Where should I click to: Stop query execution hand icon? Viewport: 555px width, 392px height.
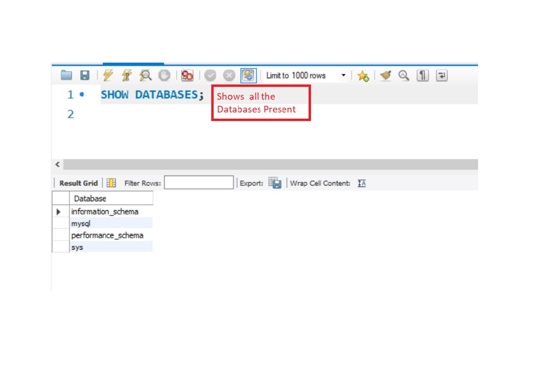point(164,75)
